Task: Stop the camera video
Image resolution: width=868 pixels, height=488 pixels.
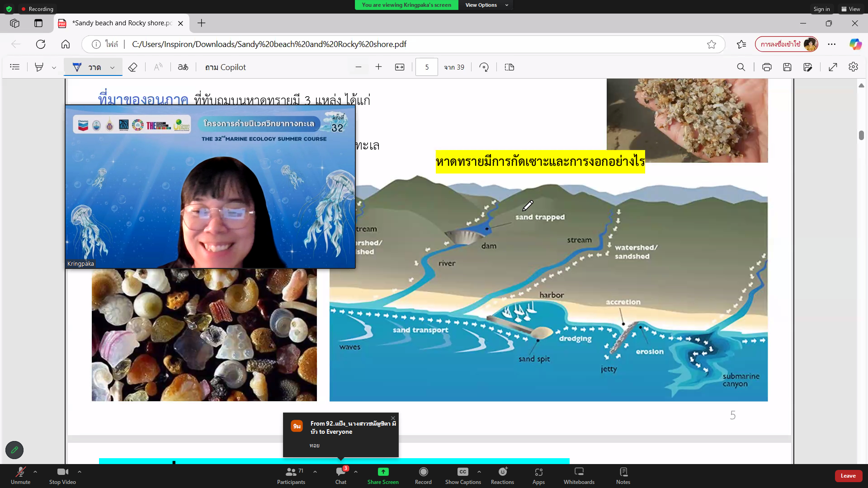Action: point(62,475)
